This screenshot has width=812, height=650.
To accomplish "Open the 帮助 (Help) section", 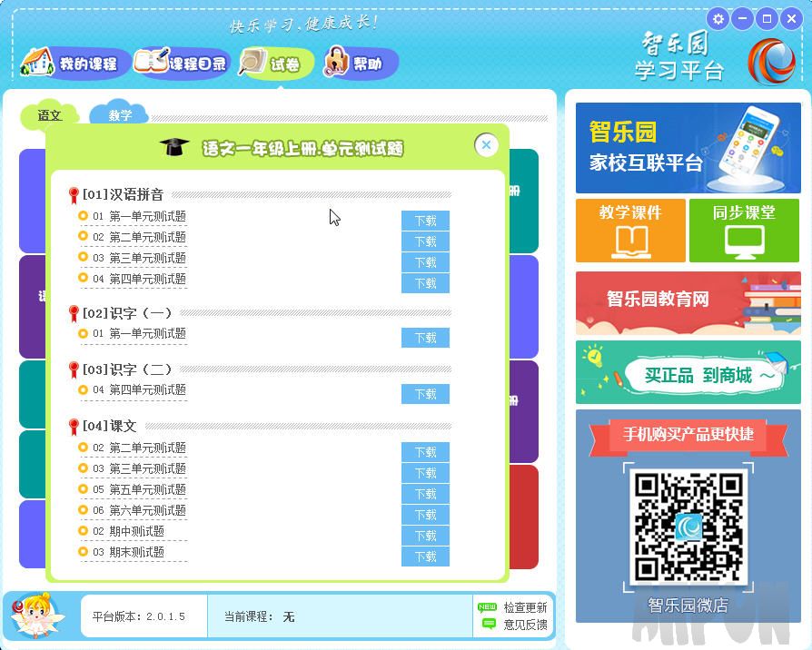I will pyautogui.click(x=360, y=64).
